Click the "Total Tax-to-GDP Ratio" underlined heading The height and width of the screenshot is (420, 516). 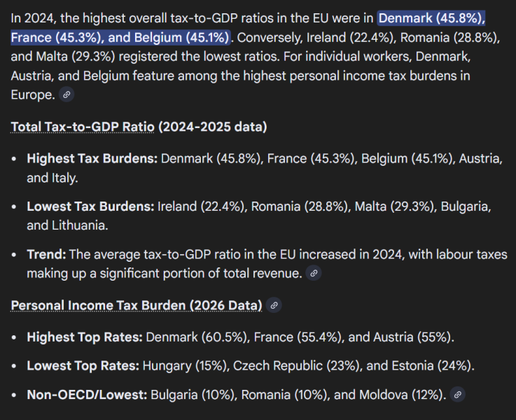point(83,127)
